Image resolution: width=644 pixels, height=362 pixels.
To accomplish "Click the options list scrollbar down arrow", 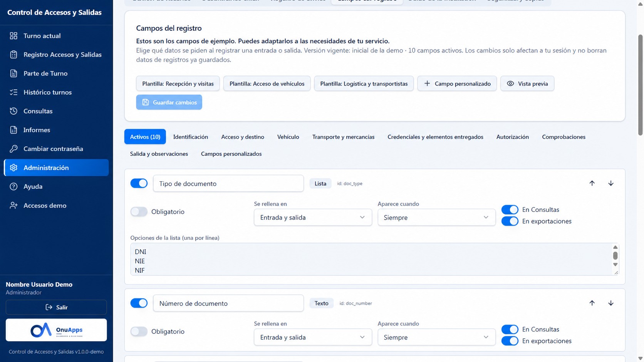I will (615, 265).
